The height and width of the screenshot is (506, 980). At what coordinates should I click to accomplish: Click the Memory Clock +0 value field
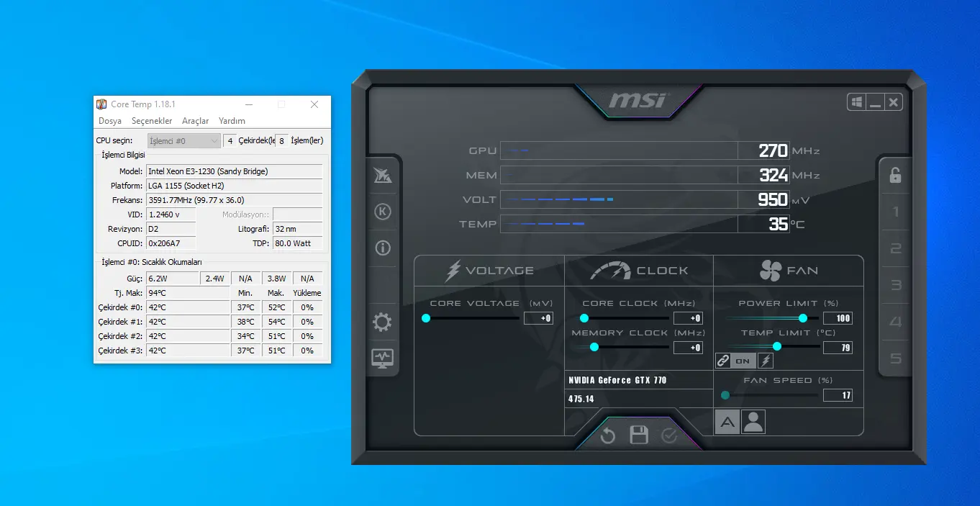pyautogui.click(x=688, y=348)
